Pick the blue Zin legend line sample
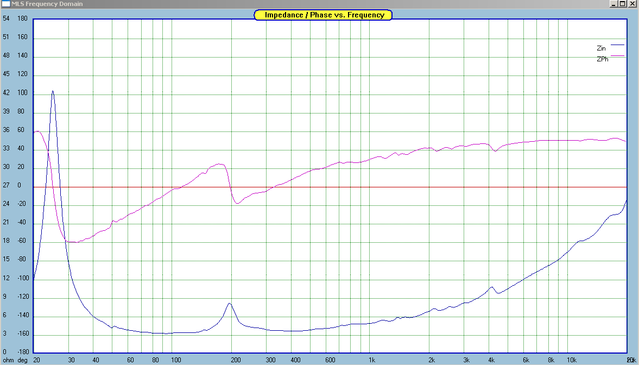Image resolution: width=639 pixels, height=365 pixels. tap(617, 45)
